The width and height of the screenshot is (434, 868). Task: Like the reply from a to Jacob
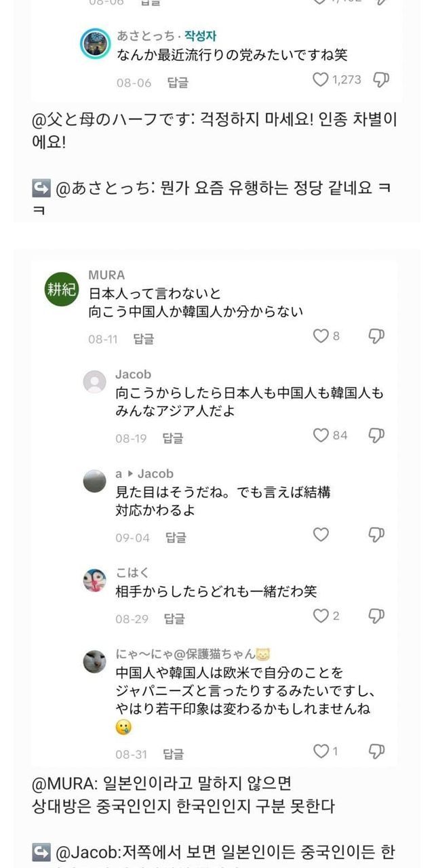[x=321, y=534]
